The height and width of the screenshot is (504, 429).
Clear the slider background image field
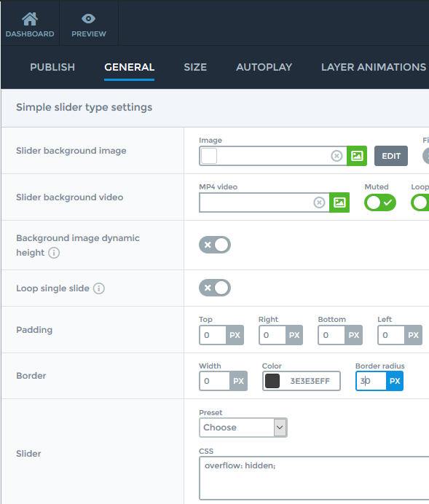(336, 156)
